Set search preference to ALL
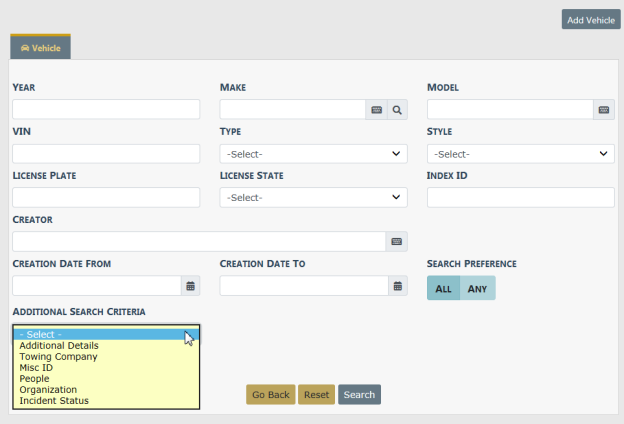624x424 pixels. [443, 288]
